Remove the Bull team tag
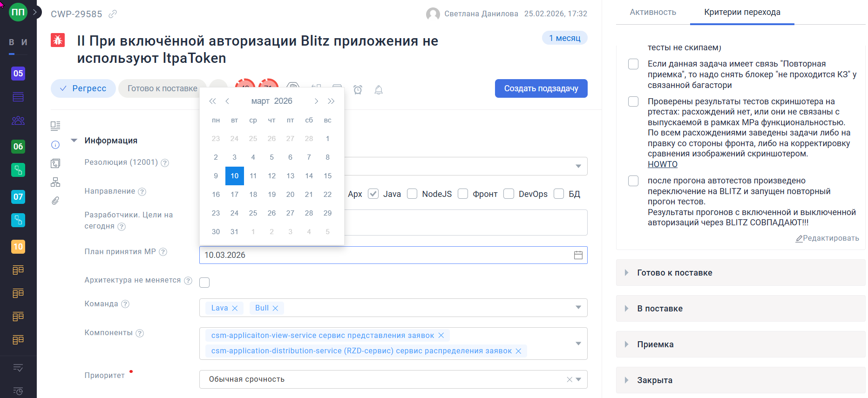This screenshot has height=398, width=868. (x=275, y=308)
